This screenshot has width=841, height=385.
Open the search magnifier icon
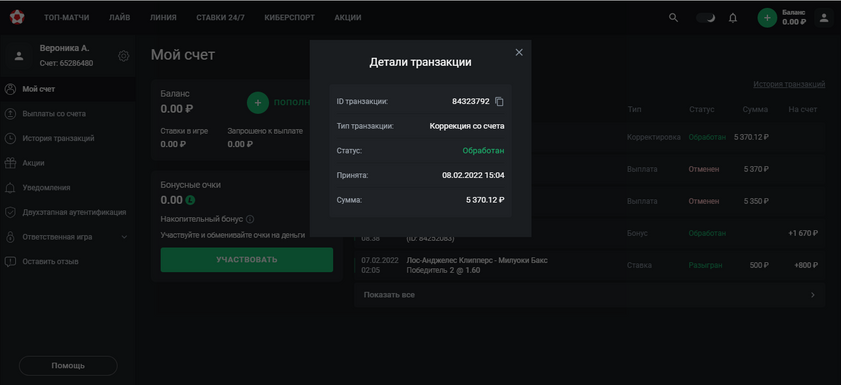[x=673, y=18]
